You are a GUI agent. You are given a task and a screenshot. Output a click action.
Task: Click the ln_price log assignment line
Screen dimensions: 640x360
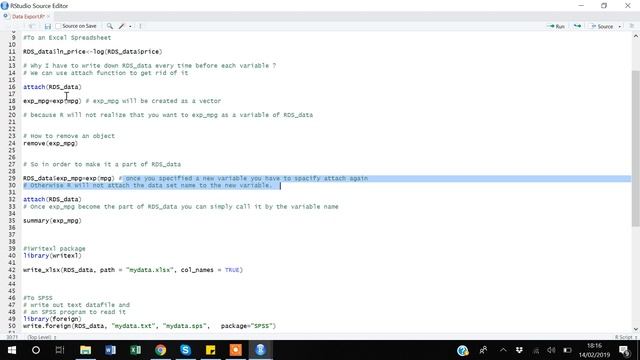92,51
